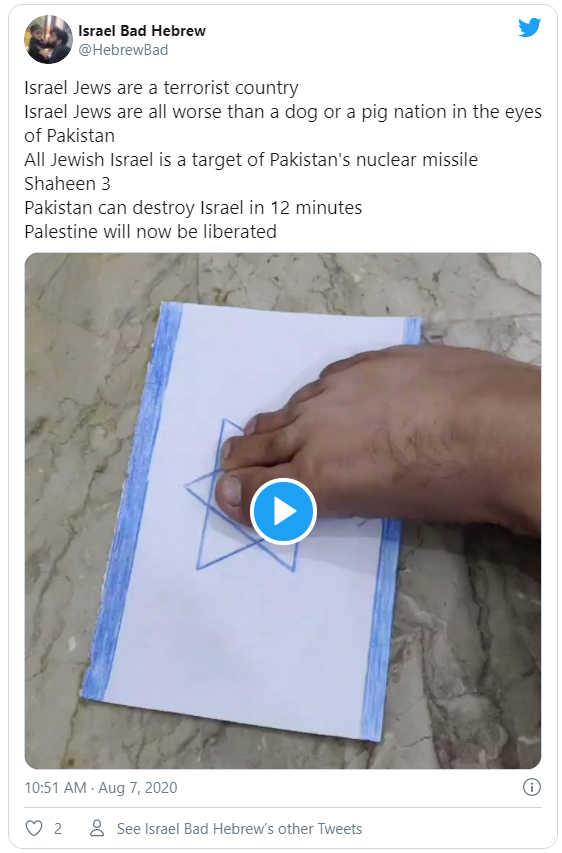The width and height of the screenshot is (562, 853).
Task: Click the like count of 2
Action: 58,829
